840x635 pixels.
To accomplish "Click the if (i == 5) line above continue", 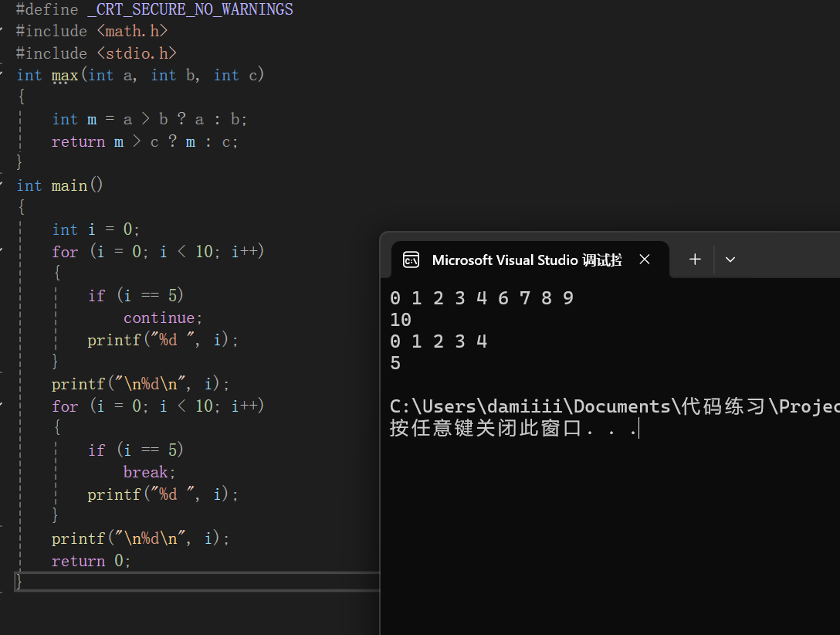I will click(x=136, y=295).
